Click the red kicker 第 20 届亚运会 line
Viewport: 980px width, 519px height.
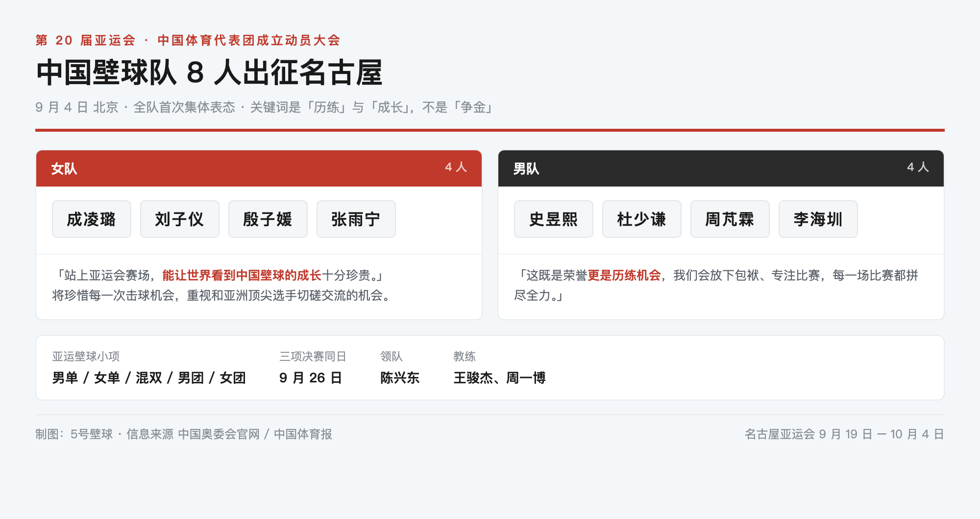click(188, 40)
